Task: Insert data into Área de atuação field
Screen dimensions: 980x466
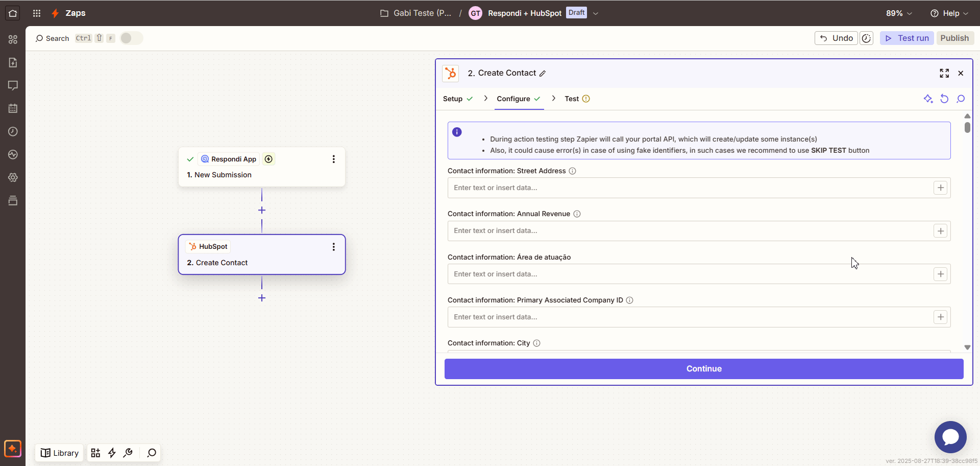Action: pyautogui.click(x=941, y=274)
